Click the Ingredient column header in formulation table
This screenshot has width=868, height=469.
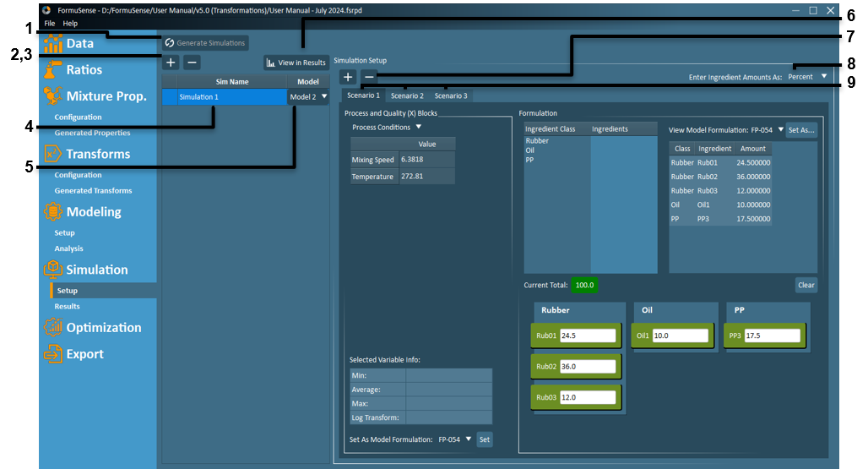pos(714,149)
